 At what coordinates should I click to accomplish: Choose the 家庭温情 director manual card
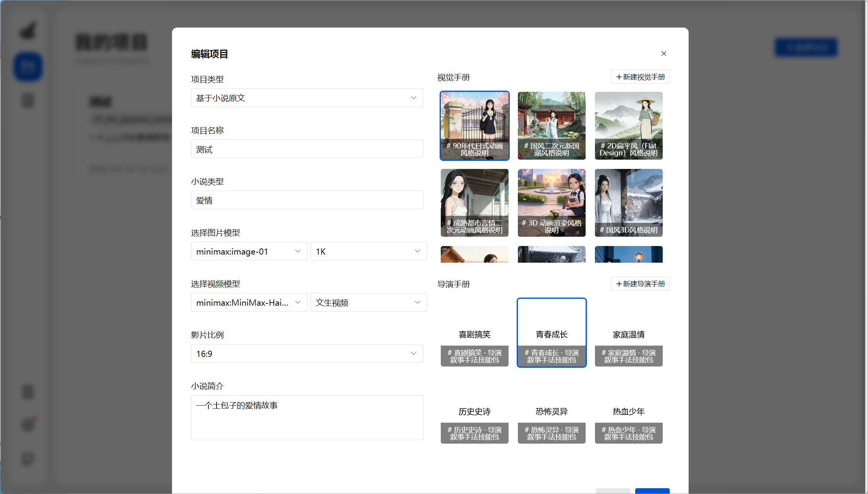point(629,332)
